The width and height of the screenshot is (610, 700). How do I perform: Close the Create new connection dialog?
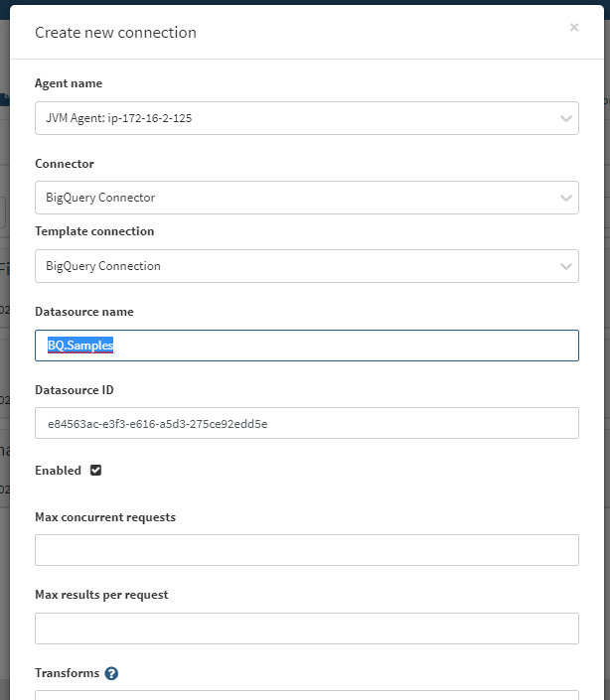(574, 28)
